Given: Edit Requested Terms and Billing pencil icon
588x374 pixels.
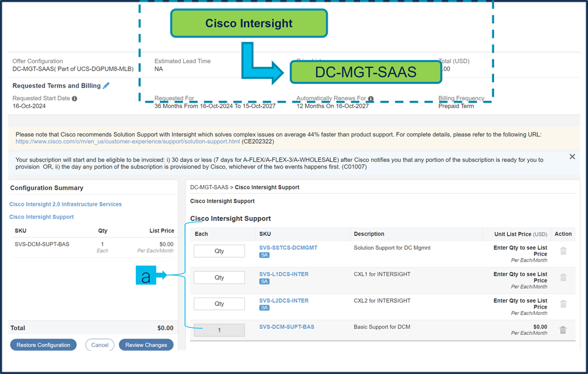Looking at the screenshot, I should pos(106,86).
